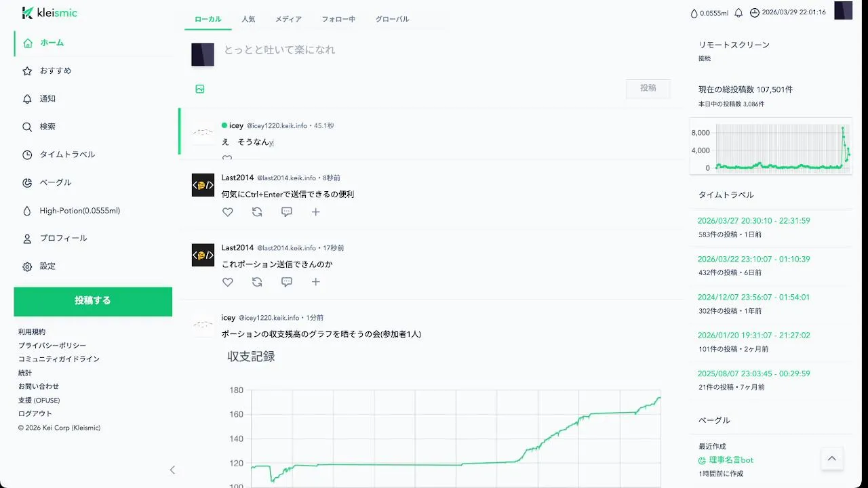The width and height of the screenshot is (868, 488).
Task: Switch to the メディア timeline tab
Action: click(x=288, y=19)
